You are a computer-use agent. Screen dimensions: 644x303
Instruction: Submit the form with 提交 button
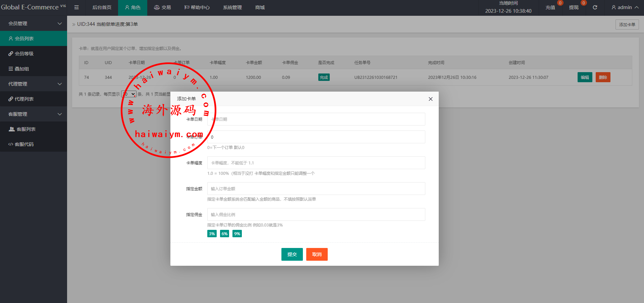click(x=292, y=254)
